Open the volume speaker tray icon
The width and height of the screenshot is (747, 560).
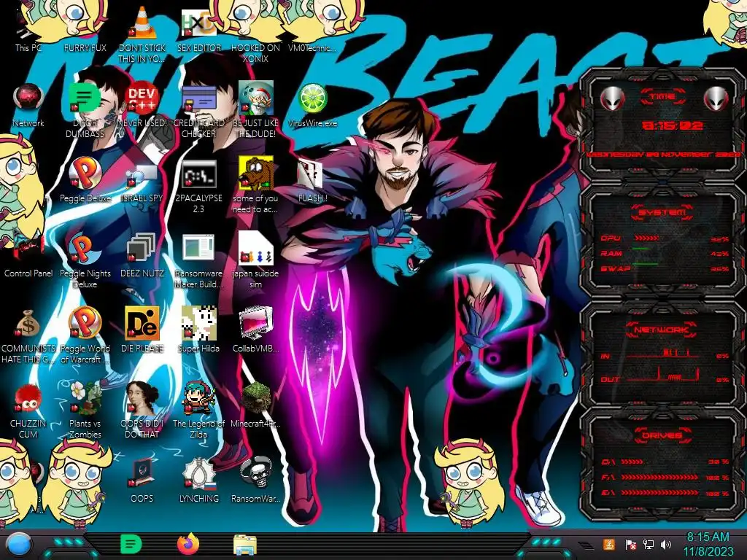point(665,544)
